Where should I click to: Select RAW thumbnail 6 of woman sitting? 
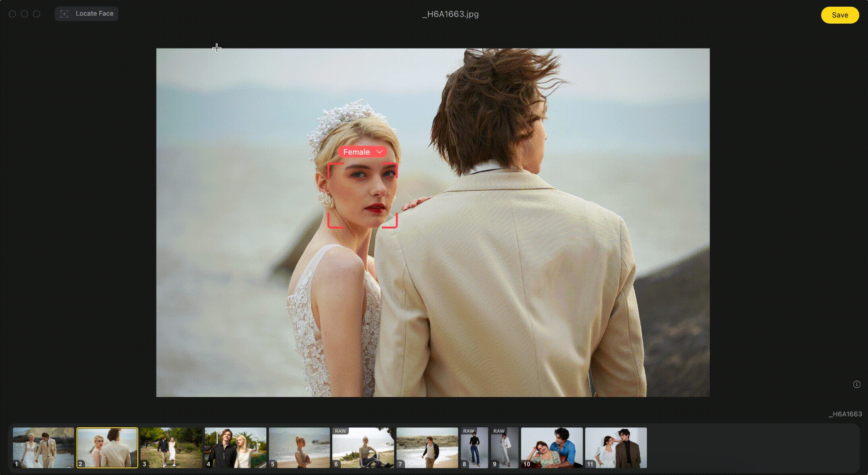tap(363, 447)
